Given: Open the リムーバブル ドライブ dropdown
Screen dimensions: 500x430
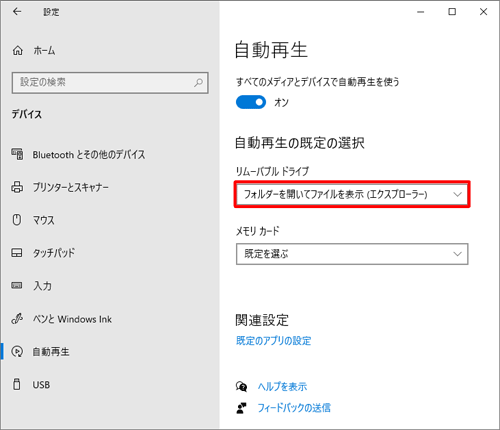Looking at the screenshot, I should (x=352, y=194).
